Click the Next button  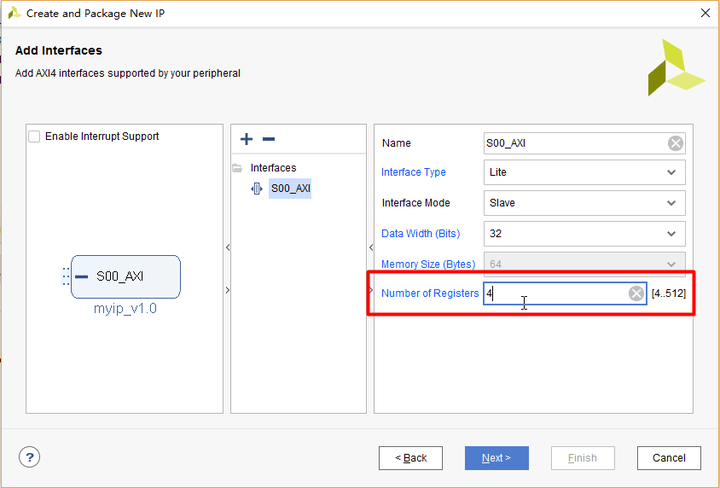pos(496,458)
